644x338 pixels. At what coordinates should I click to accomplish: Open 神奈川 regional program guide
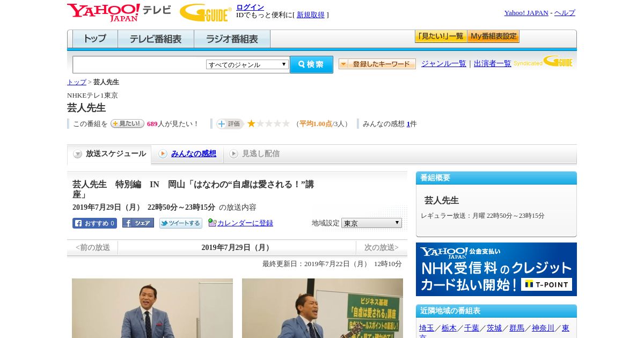(543, 328)
